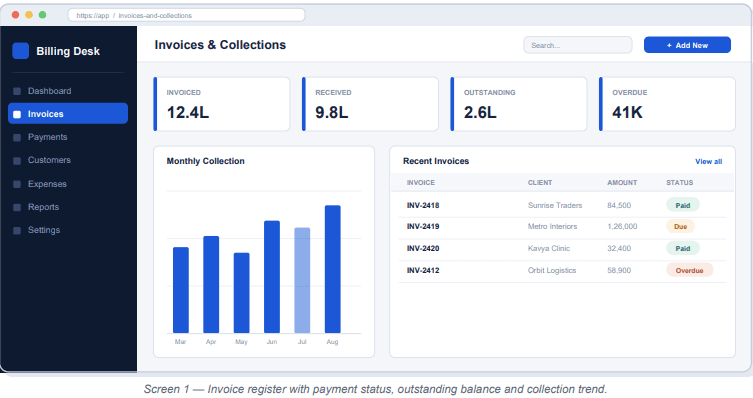753x398 pixels.
Task: Click the yellow minimize window dot
Action: coord(29,15)
